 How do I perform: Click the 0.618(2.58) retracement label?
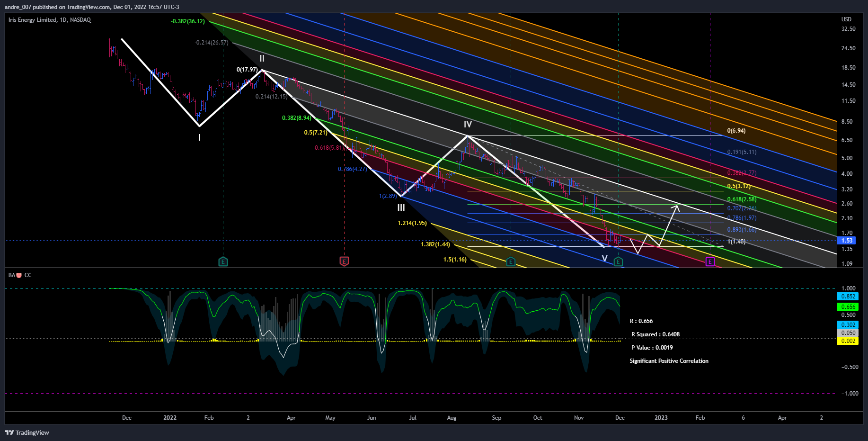[x=742, y=199]
